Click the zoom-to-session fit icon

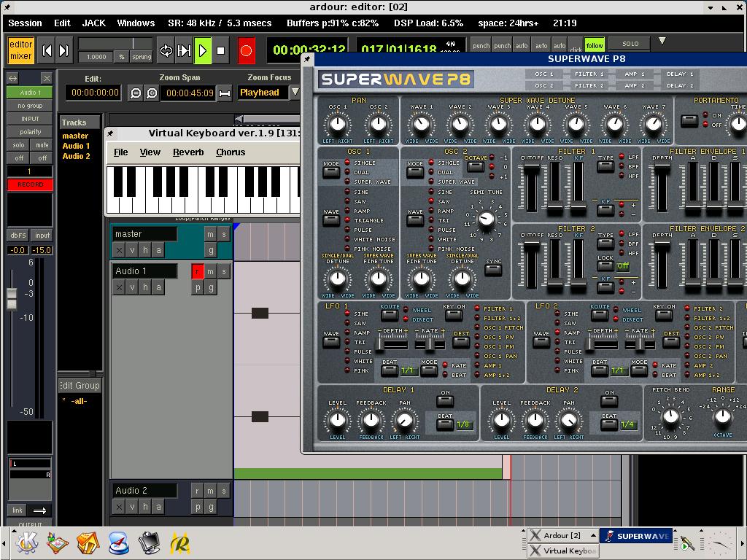tap(225, 93)
